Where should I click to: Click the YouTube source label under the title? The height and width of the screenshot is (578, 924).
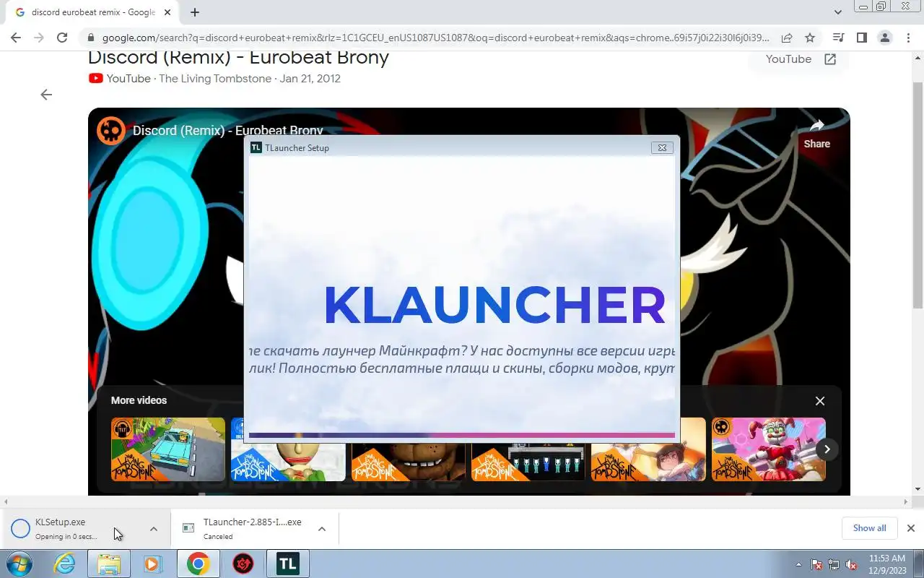(x=128, y=79)
